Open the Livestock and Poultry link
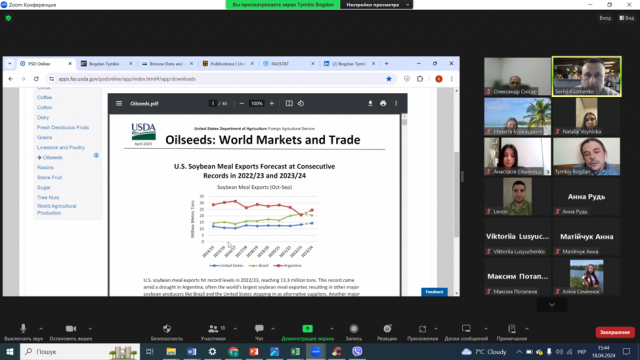Viewport: 640px width, 360px height. (61, 147)
